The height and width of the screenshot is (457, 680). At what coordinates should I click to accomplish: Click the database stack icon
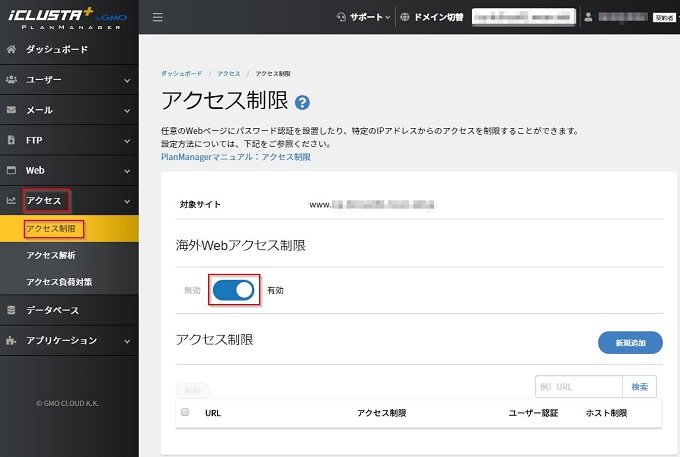pyautogui.click(x=12, y=310)
